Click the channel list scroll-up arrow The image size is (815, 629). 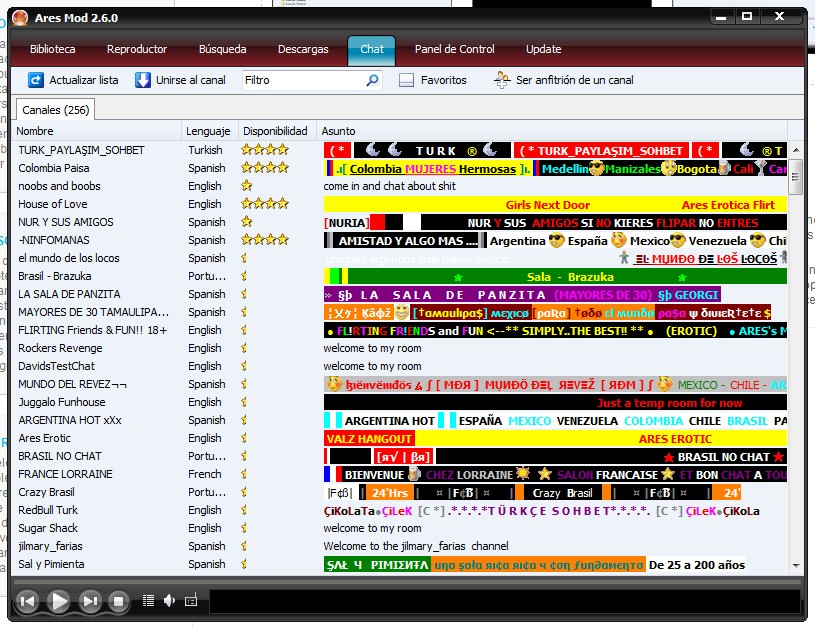795,150
